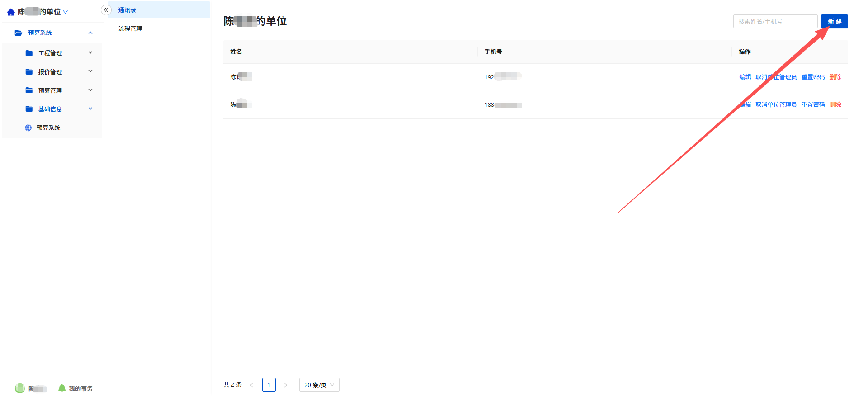
Task: Click the open folder icon for 预算系统
Action: [19, 33]
